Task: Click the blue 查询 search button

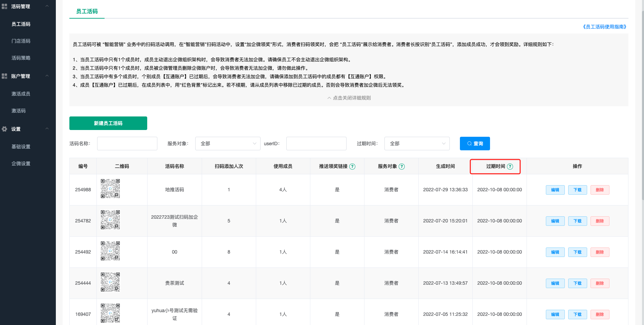Action: click(x=475, y=144)
